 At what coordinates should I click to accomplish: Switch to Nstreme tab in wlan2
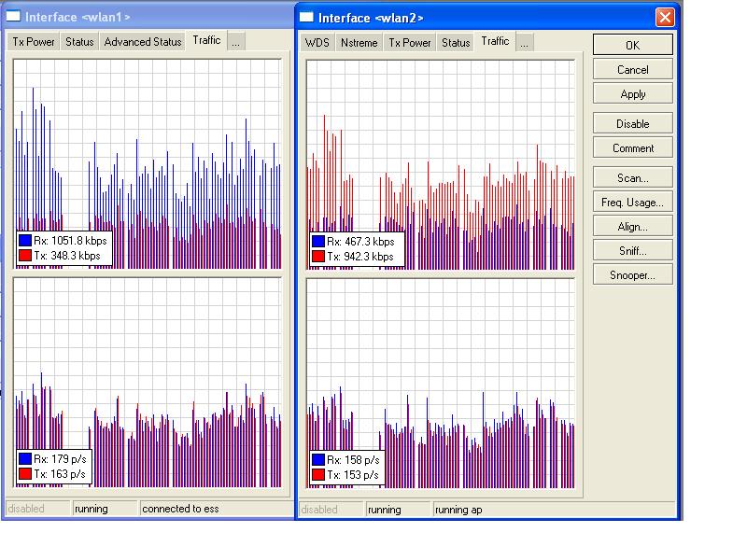pos(359,43)
